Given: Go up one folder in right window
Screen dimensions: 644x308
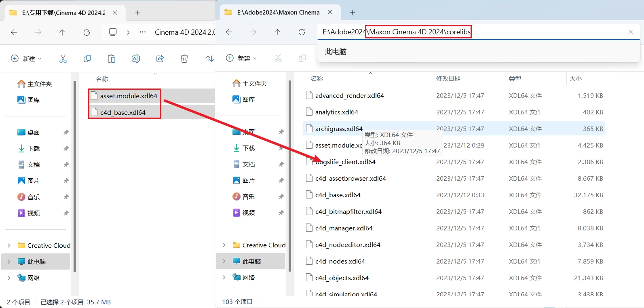Looking at the screenshot, I should click(x=277, y=32).
